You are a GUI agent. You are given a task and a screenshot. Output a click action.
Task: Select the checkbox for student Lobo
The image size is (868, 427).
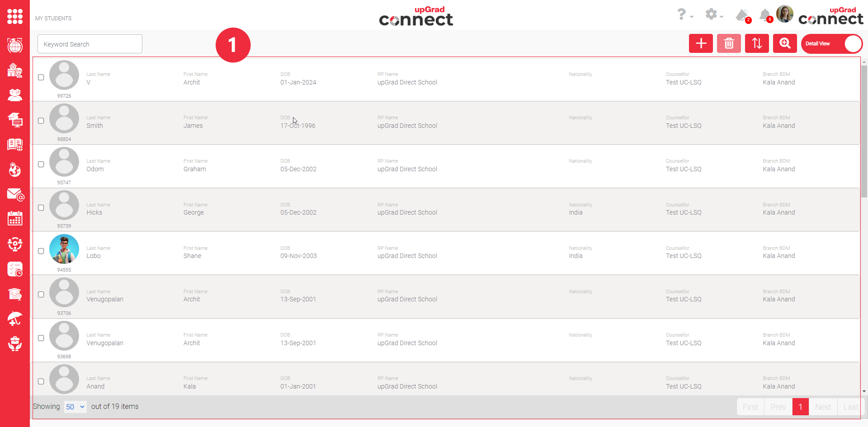[41, 251]
